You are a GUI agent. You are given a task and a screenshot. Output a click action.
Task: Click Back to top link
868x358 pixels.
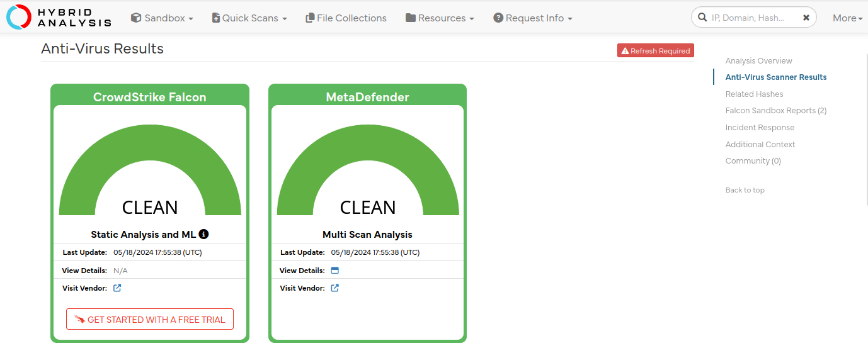745,190
